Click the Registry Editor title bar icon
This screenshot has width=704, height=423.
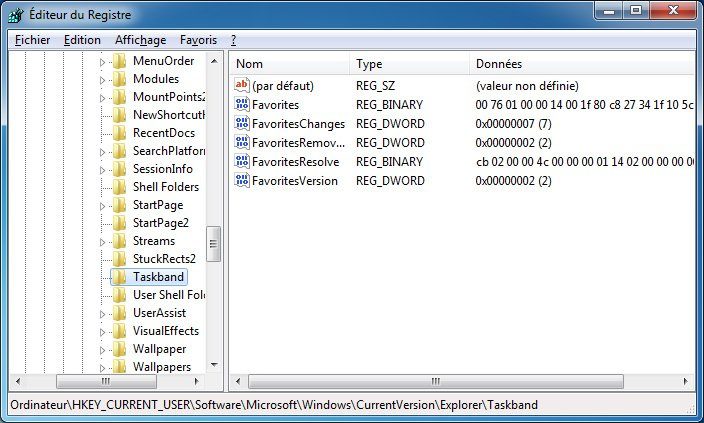pos(16,15)
